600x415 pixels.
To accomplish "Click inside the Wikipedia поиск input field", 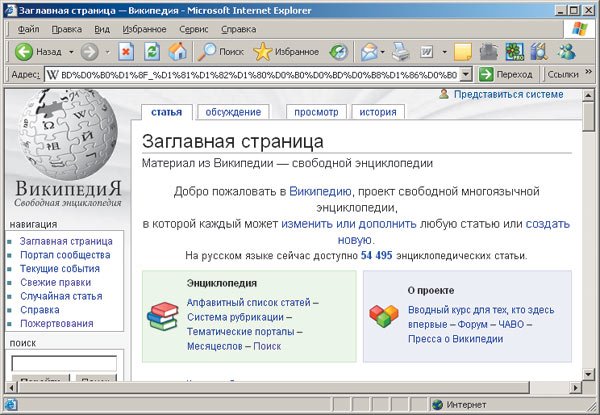I will coord(64,362).
